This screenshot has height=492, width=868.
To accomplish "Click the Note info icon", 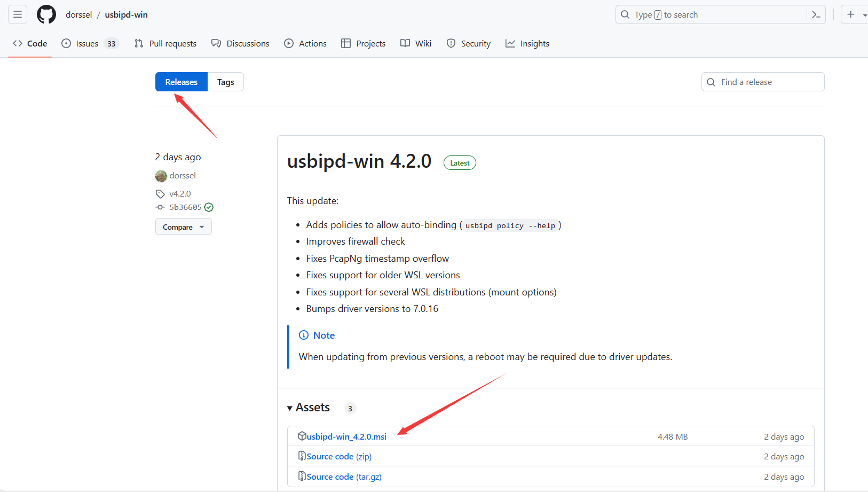I will point(304,335).
